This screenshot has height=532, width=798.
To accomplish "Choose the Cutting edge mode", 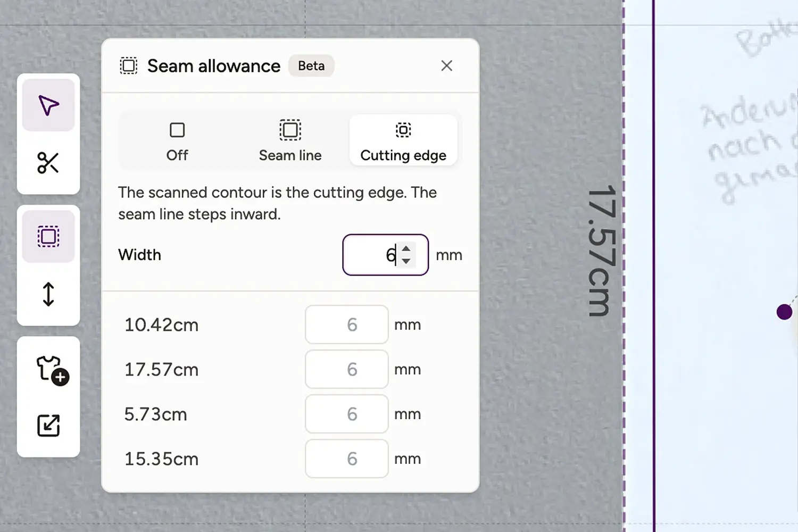I will pos(403,141).
